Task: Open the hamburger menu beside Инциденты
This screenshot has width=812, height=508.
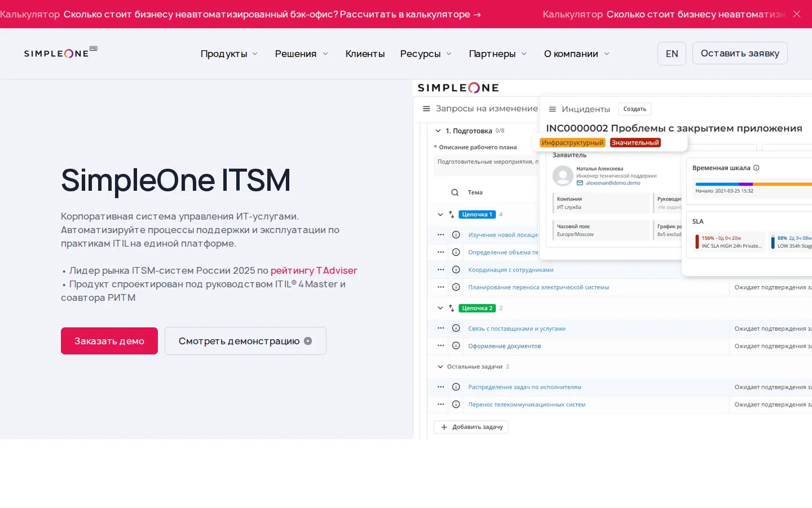Action: (x=553, y=109)
